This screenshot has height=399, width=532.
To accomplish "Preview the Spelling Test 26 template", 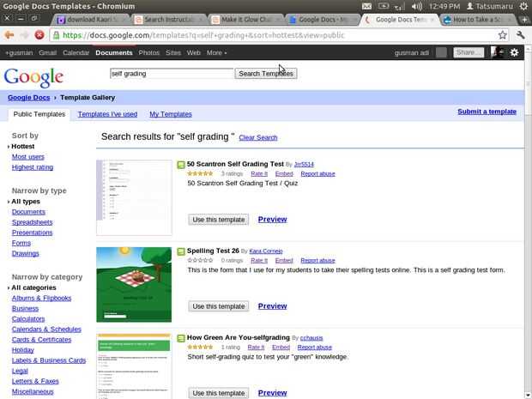I will point(273,306).
